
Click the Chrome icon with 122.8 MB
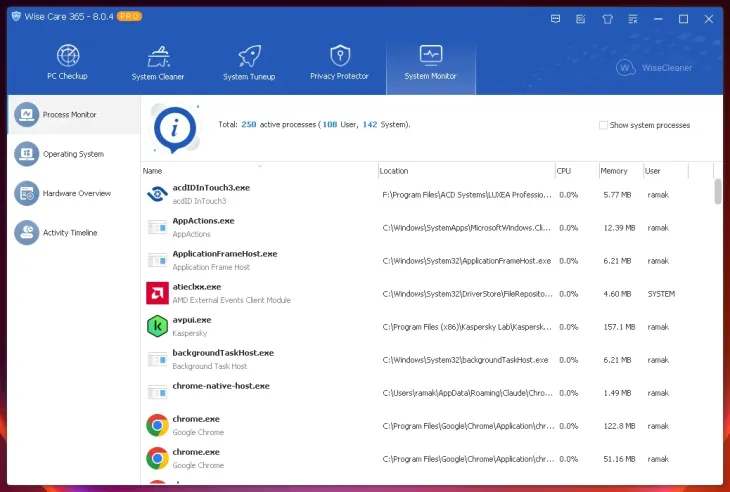157,425
